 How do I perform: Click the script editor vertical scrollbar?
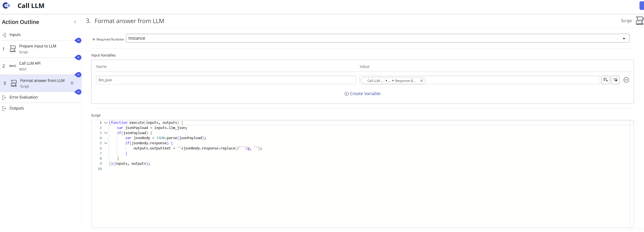(x=632, y=174)
